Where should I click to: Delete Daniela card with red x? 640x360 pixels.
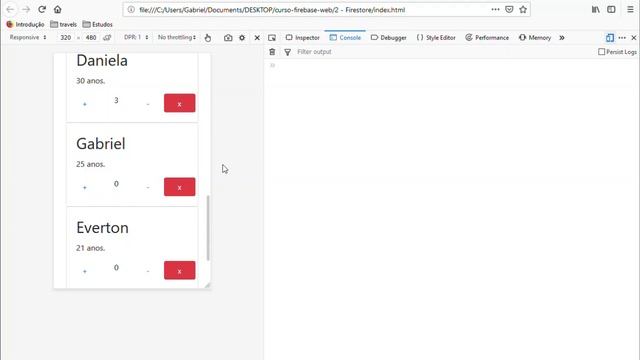180,103
